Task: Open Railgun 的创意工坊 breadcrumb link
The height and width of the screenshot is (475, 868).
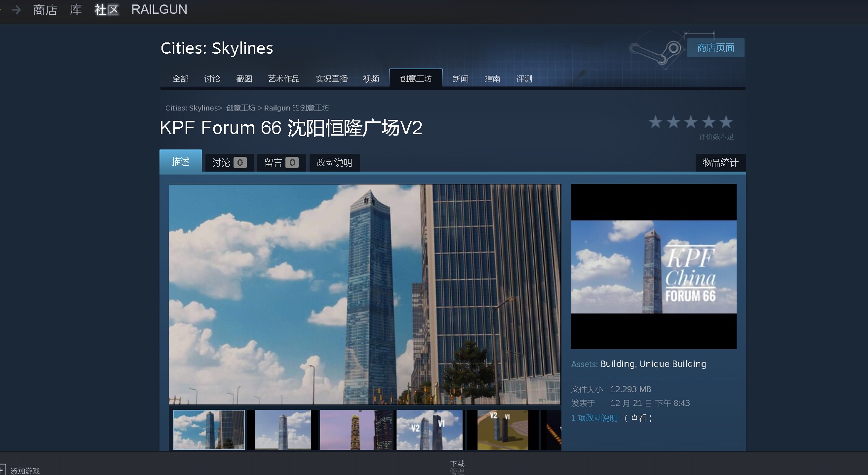Action: coord(296,108)
